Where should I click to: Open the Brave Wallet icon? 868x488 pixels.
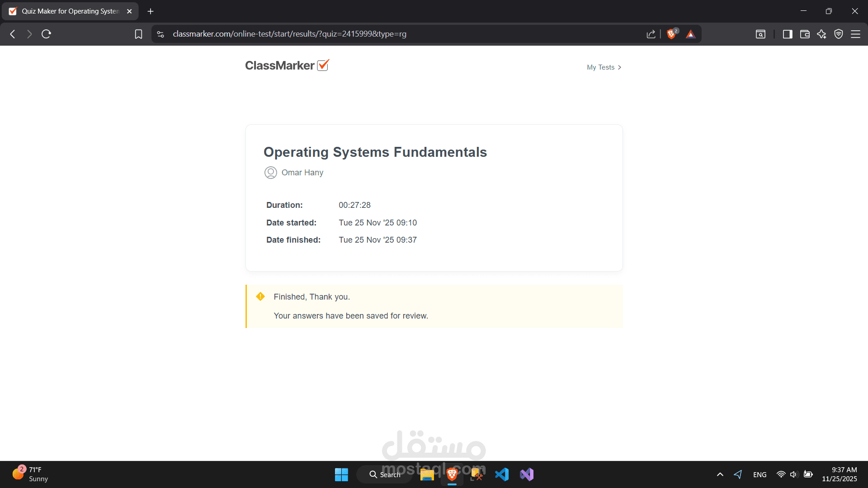(x=804, y=34)
